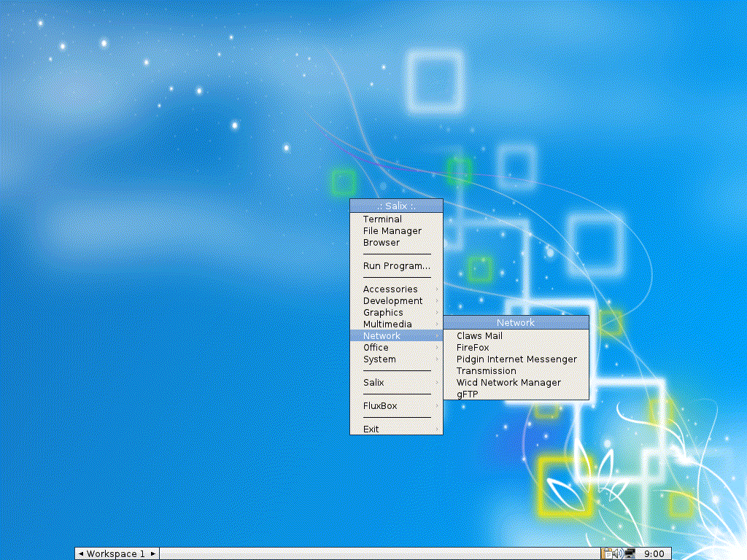
Task: Launch FireFox from Network submenu
Action: 516,348
